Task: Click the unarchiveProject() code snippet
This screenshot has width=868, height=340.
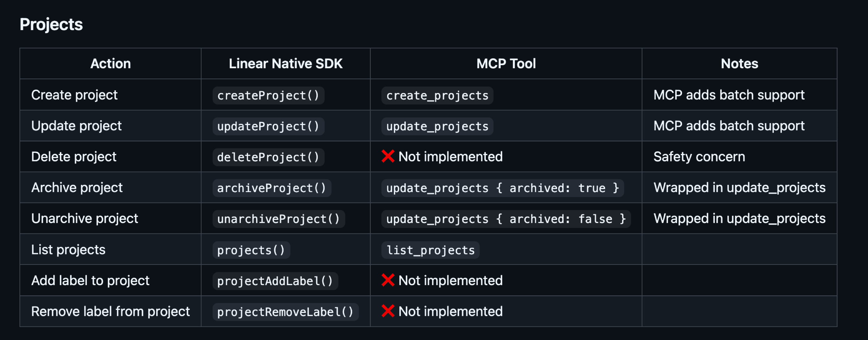Action: [x=278, y=219]
